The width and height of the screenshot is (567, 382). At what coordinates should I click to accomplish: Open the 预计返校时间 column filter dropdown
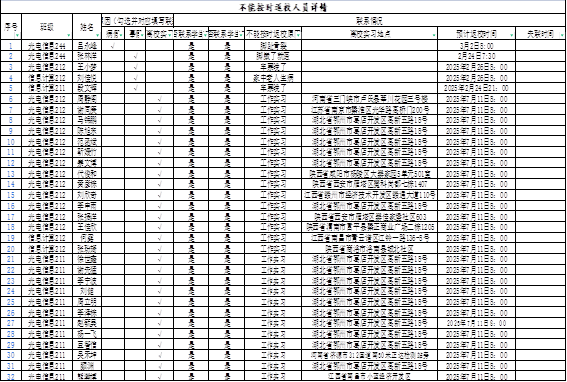[x=511, y=35]
